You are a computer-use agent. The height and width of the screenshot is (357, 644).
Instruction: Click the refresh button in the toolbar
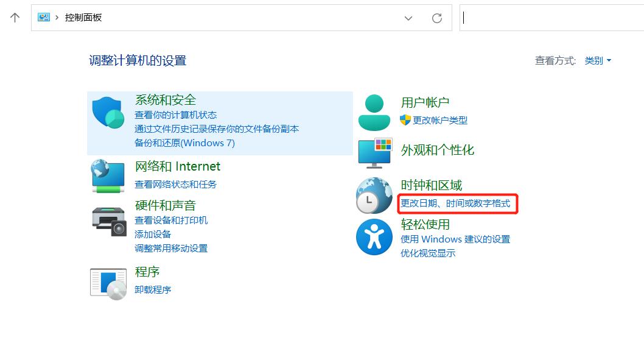click(436, 18)
